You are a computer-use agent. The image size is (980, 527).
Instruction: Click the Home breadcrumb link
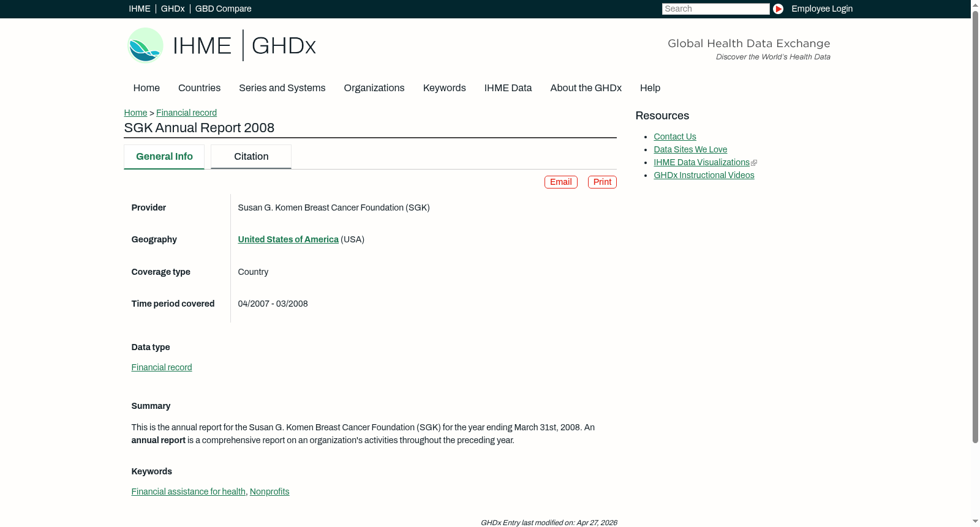(x=135, y=113)
